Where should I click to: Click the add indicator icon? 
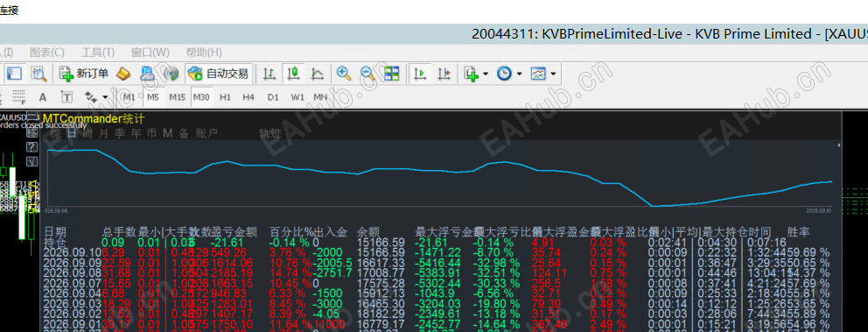471,74
